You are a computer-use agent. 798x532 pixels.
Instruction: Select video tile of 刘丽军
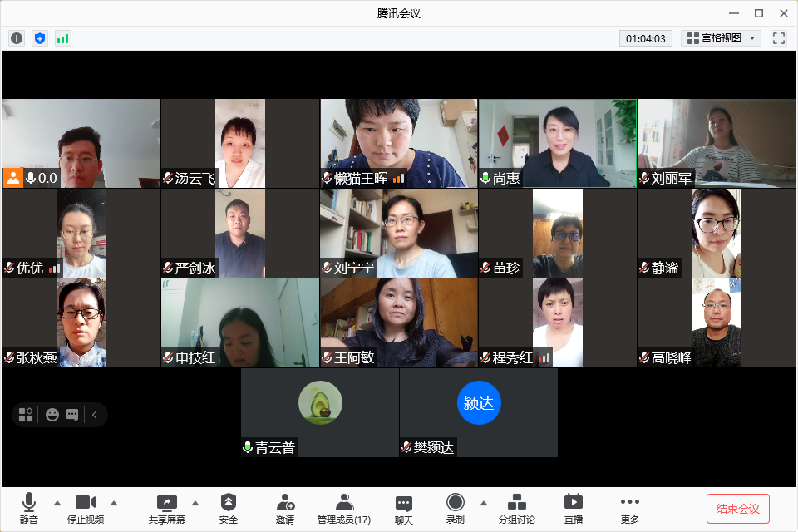[x=716, y=143]
